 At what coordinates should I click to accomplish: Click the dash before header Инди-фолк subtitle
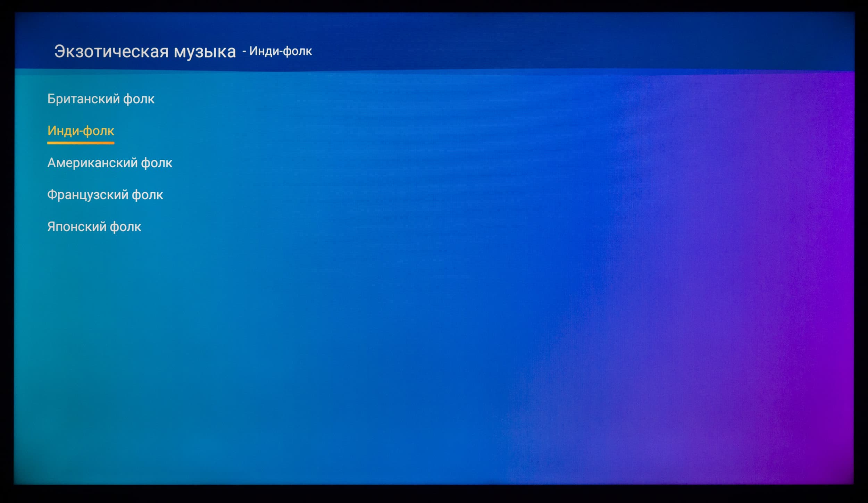pyautogui.click(x=244, y=52)
